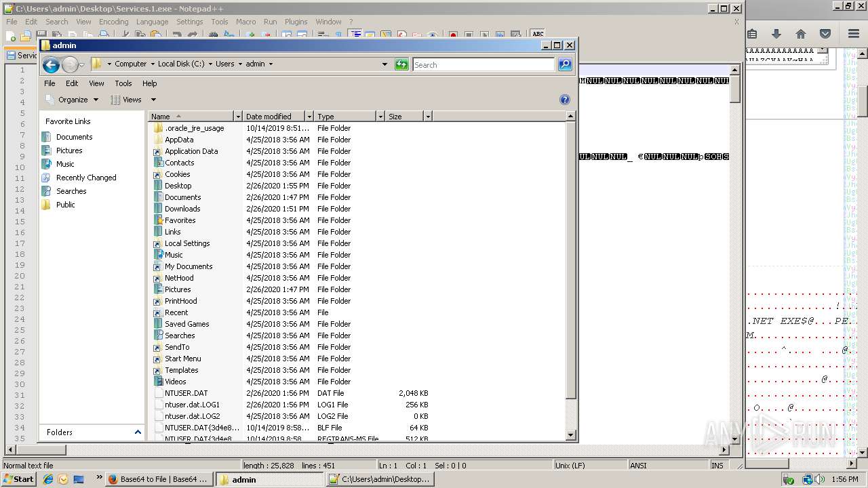
Task: Select .oracle_jre_usage folder
Action: pos(194,128)
